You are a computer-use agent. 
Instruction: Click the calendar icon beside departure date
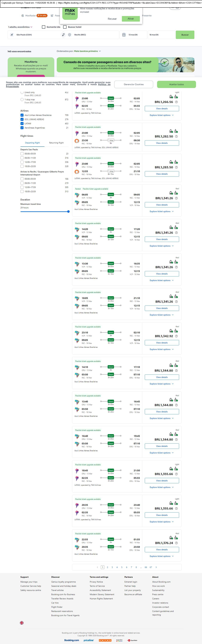point(124,35)
